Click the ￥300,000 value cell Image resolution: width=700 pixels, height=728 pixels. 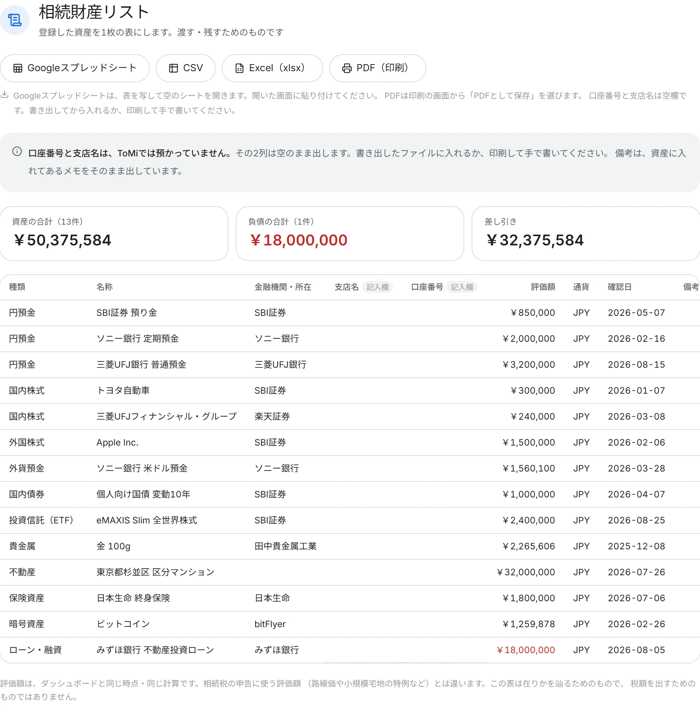532,391
